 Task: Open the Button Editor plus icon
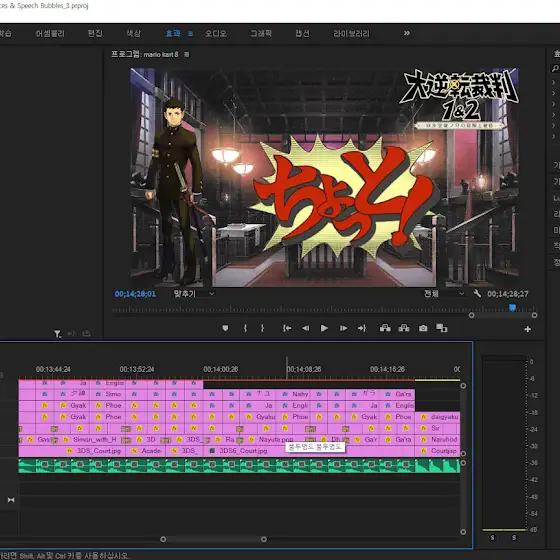click(x=528, y=329)
